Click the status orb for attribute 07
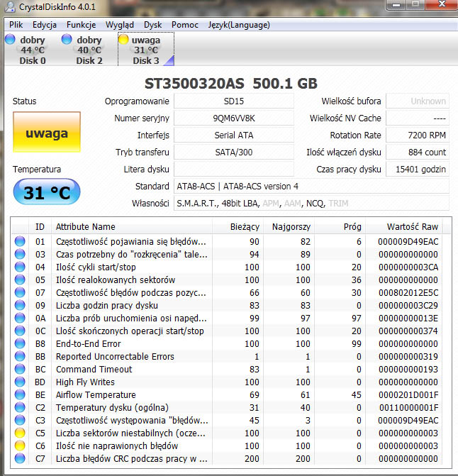Viewport: 458px width, 476px height. 20,292
